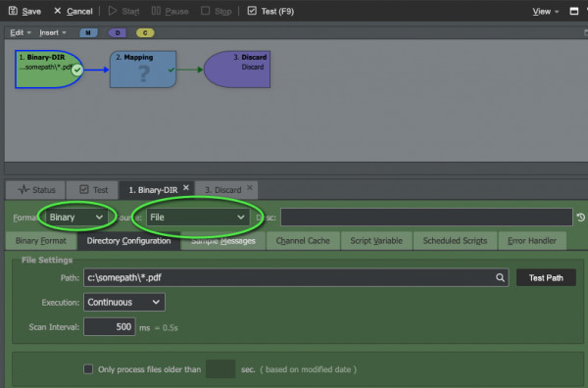The height and width of the screenshot is (388, 588).
Task: Click the window layout icon beside View
Action: pos(573,11)
